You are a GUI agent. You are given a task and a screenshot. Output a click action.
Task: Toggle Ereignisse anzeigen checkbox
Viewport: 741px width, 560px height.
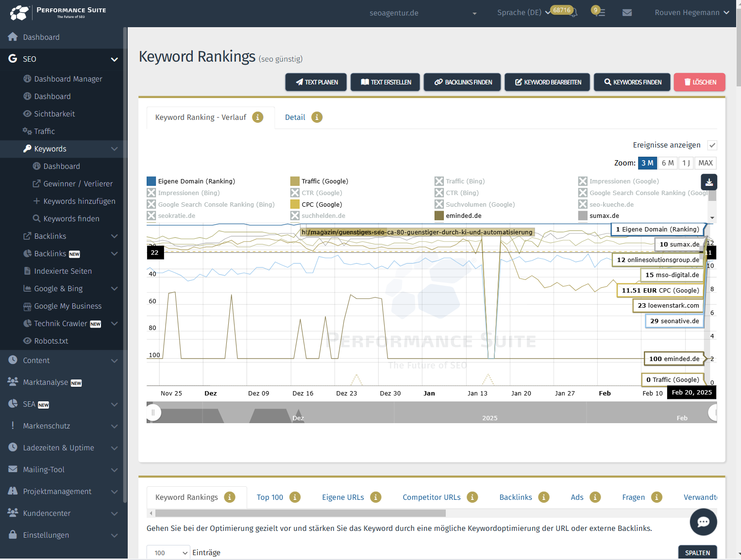[712, 145]
